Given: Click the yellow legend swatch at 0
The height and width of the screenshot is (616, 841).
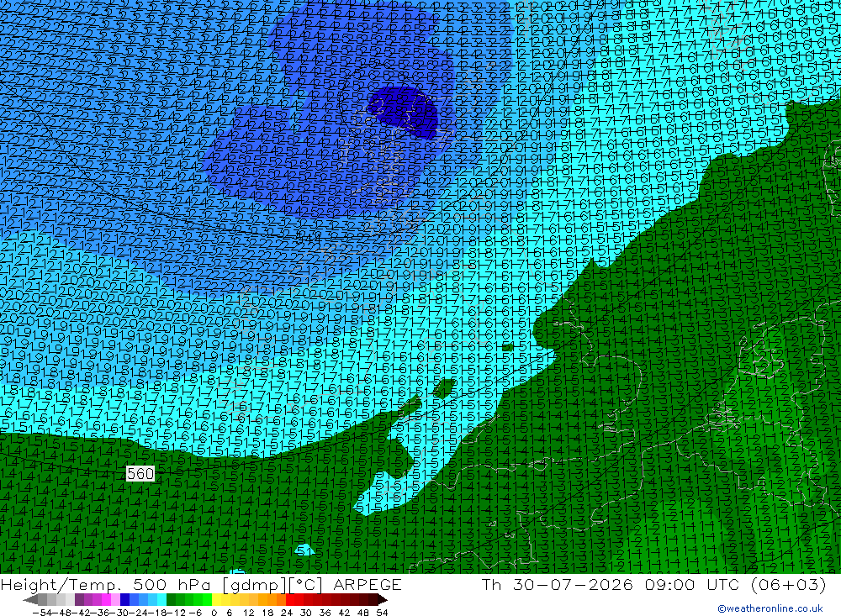Looking at the screenshot, I should point(216,599).
